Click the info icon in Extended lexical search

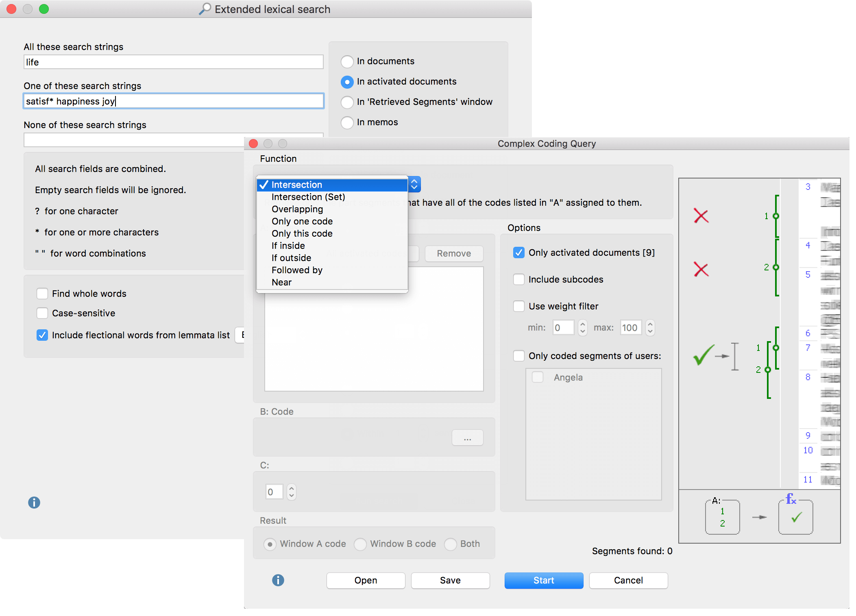(34, 502)
